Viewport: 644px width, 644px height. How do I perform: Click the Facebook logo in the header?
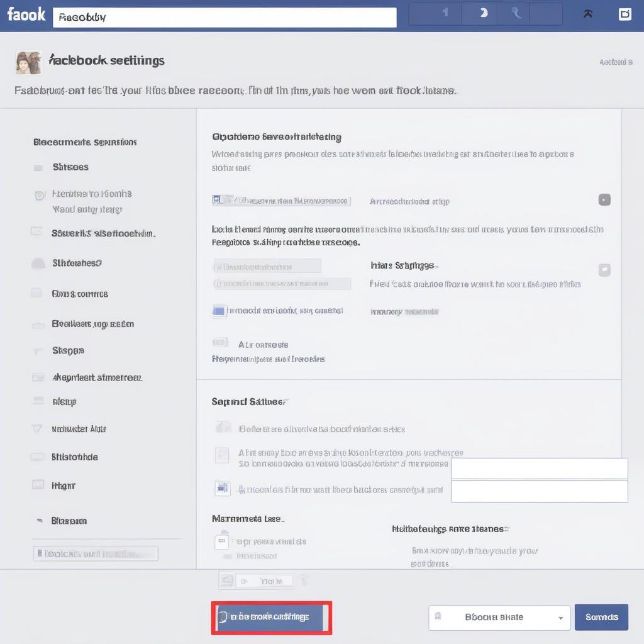pyautogui.click(x=26, y=14)
